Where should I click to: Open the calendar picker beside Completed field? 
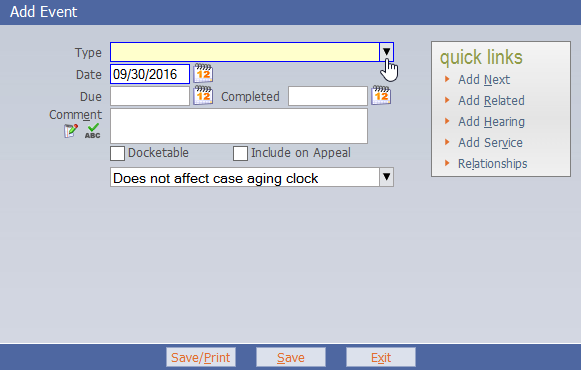381,96
